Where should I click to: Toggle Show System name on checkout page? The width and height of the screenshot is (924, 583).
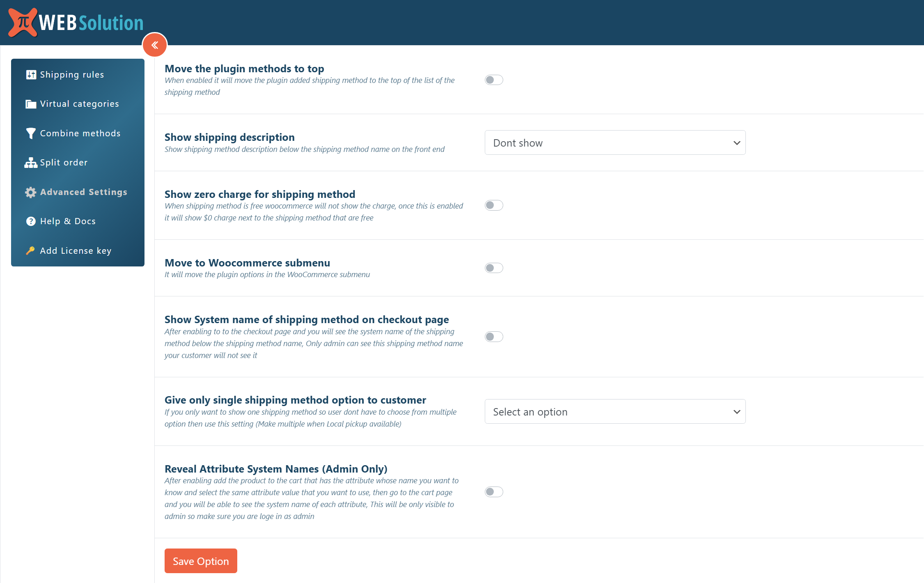(x=493, y=337)
